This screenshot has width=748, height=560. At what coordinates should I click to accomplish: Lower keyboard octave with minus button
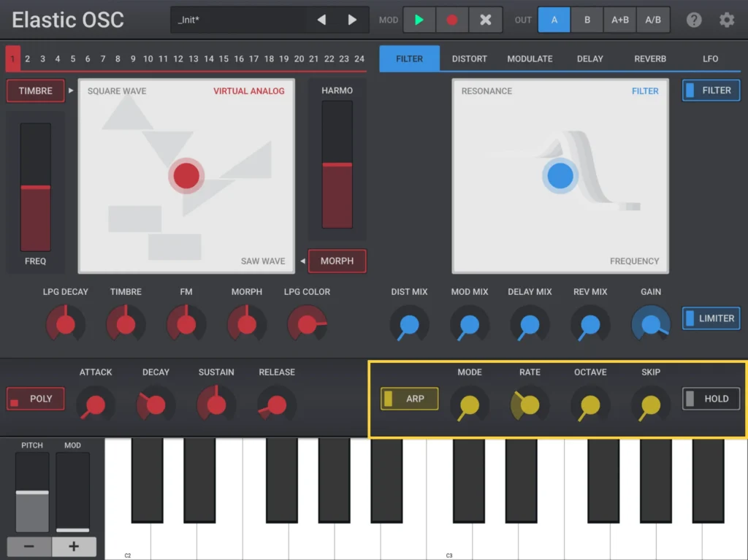point(29,546)
